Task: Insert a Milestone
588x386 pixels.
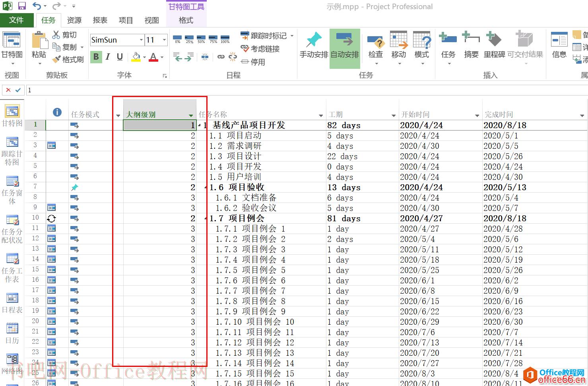Action: [x=494, y=46]
